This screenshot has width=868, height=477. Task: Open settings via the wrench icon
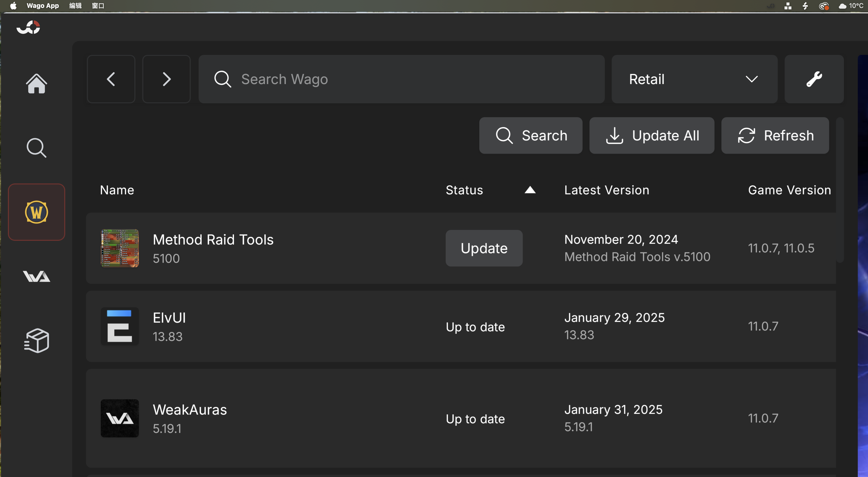click(x=814, y=79)
